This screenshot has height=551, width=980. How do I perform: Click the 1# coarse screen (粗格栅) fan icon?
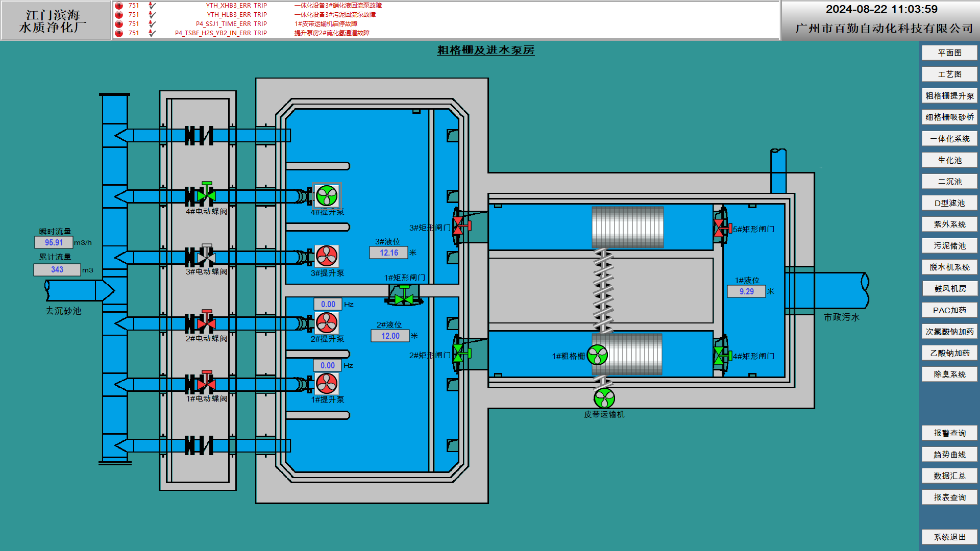point(597,355)
